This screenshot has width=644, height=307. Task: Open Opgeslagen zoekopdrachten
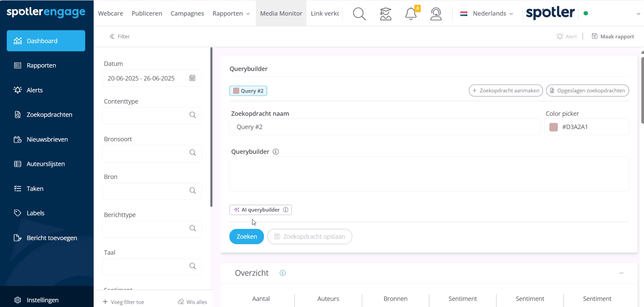(x=587, y=91)
